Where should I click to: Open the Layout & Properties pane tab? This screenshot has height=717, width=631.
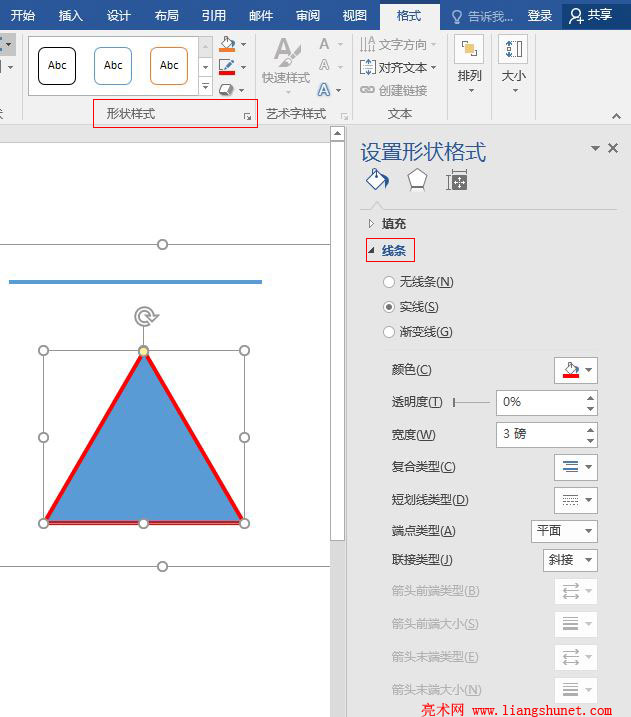(x=457, y=180)
